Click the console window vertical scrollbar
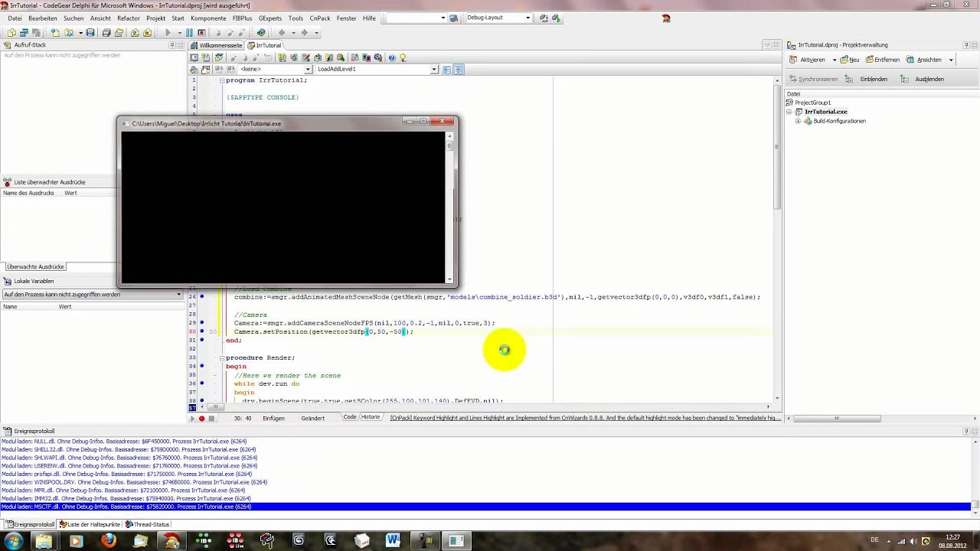Screen dimensions: 980x551 450,209
